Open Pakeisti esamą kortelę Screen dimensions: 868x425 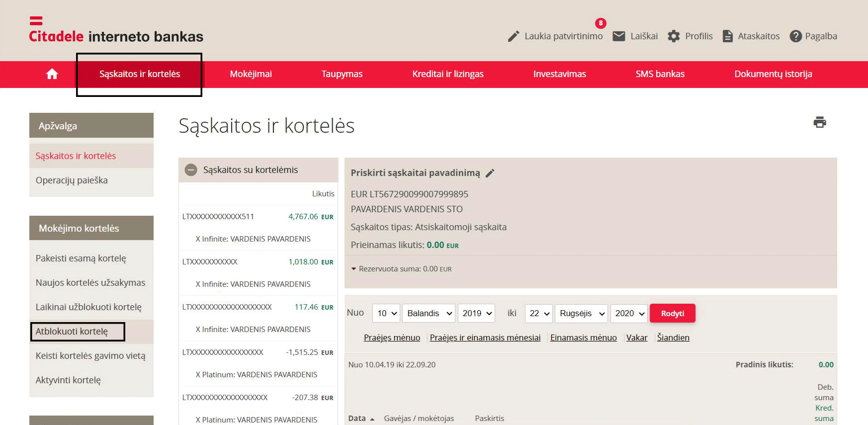coord(91,258)
